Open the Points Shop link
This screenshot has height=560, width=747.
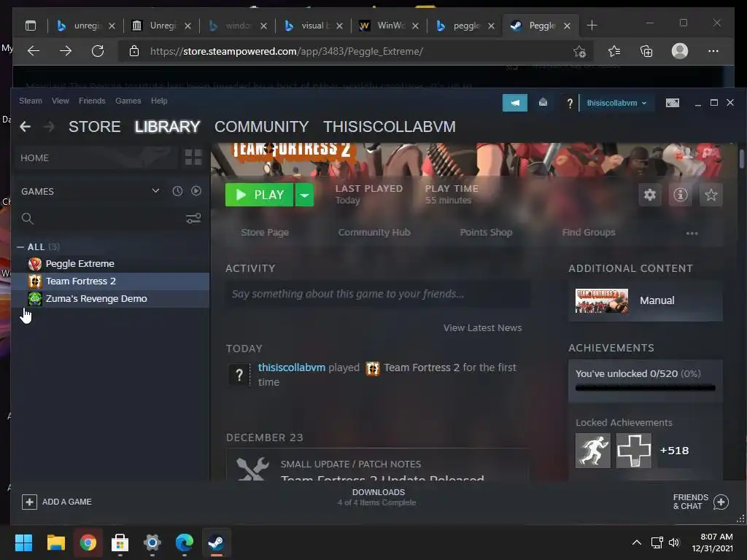coord(486,233)
